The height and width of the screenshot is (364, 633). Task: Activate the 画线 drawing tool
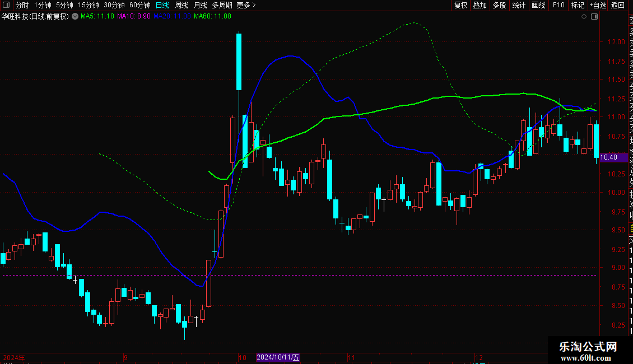pyautogui.click(x=538, y=5)
